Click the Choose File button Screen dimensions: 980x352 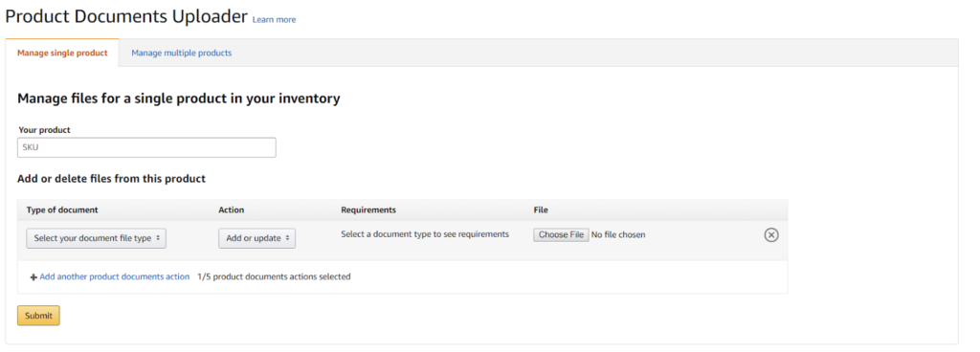click(561, 234)
